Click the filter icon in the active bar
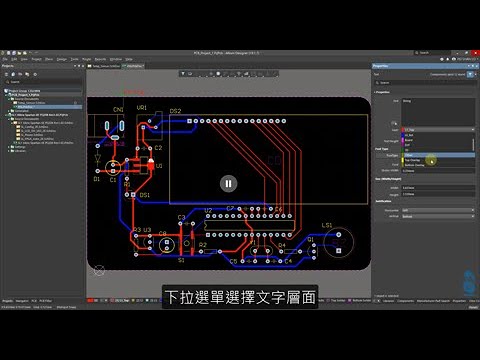 click(x=183, y=74)
